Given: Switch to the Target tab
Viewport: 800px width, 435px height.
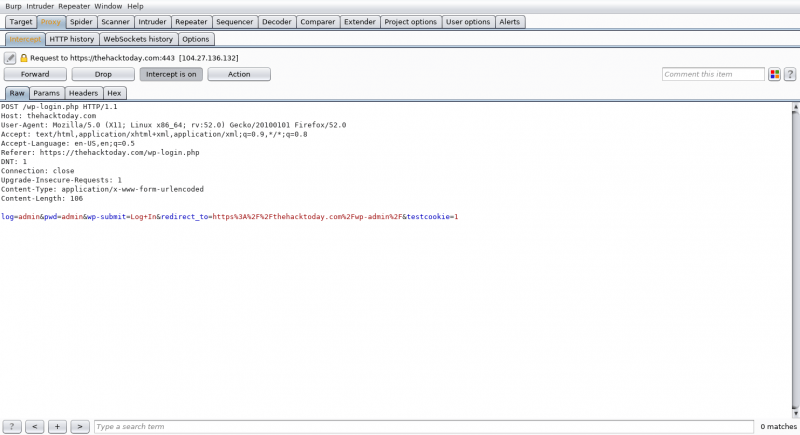Looking at the screenshot, I should coord(21,22).
